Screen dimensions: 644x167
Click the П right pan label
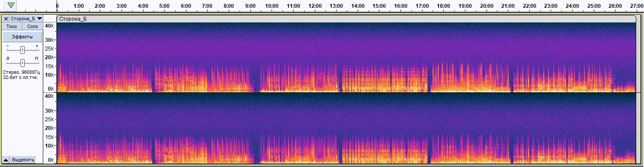tap(37, 58)
